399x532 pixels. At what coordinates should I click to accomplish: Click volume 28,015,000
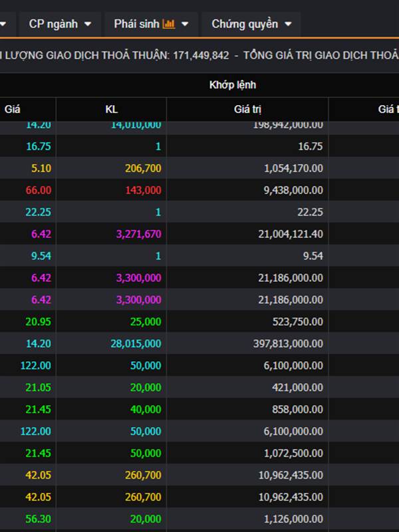click(136, 344)
